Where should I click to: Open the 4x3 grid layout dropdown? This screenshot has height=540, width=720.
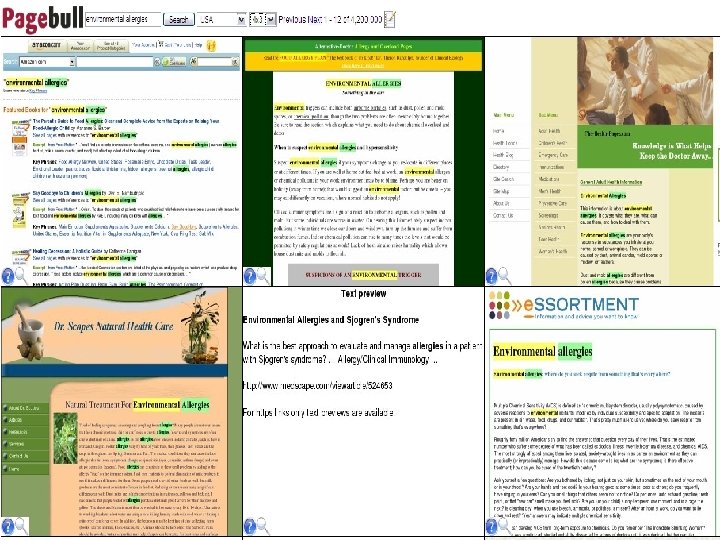(x=263, y=19)
